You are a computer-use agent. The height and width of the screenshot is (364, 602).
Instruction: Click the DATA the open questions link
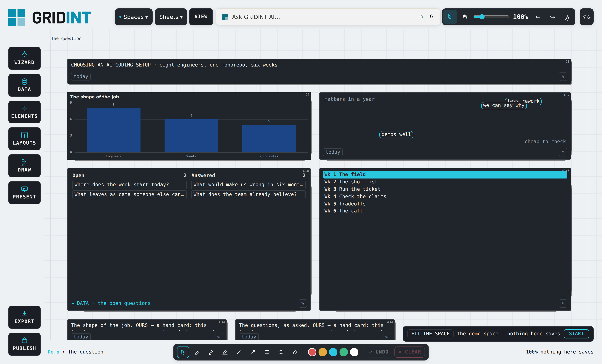click(x=111, y=303)
